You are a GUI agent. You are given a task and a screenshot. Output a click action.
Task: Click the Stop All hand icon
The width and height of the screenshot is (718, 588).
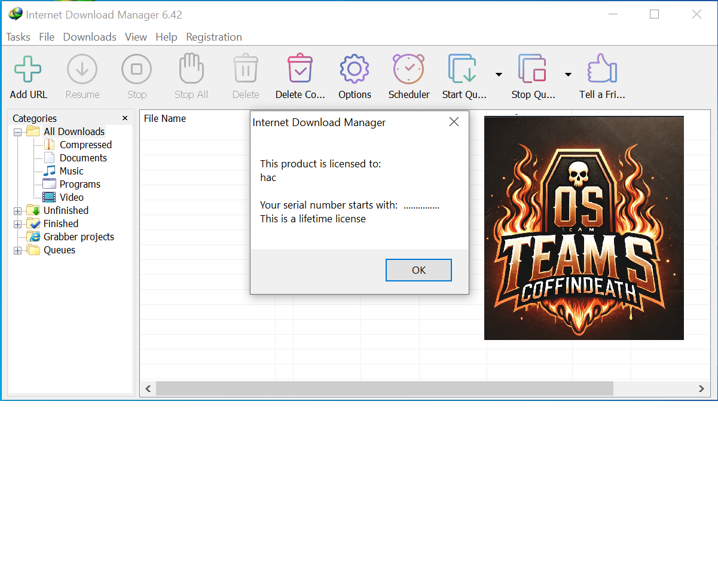(x=191, y=69)
